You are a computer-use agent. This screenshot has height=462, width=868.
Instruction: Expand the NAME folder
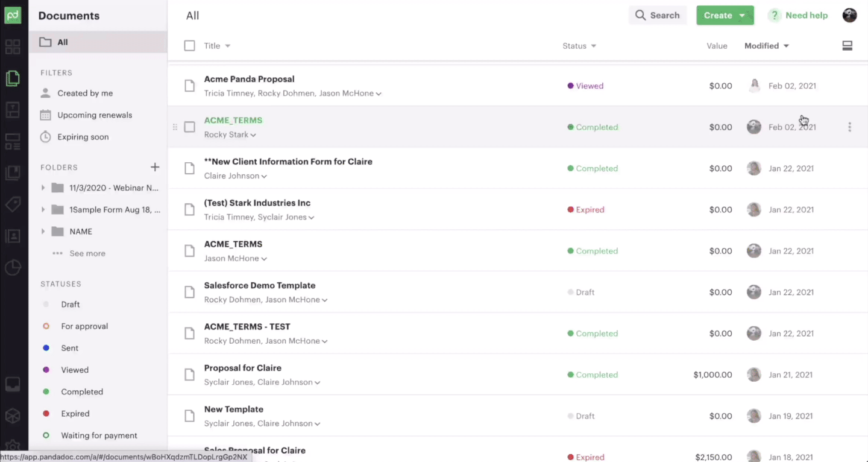point(43,232)
